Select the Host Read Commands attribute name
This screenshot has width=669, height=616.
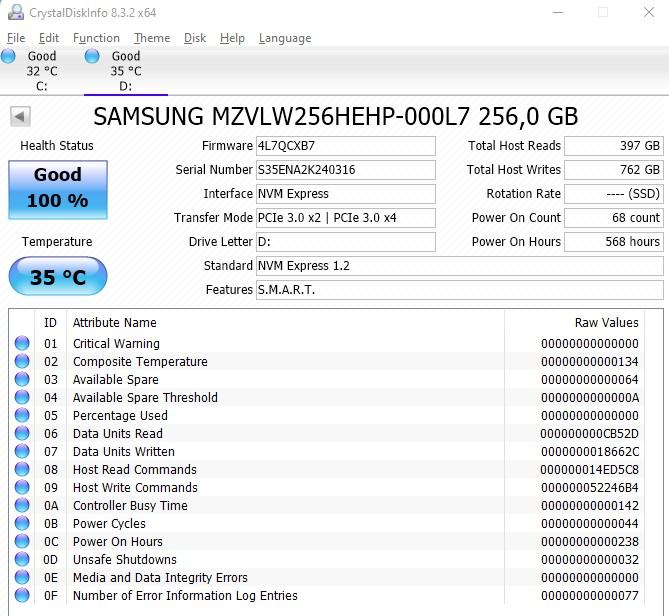coord(134,469)
